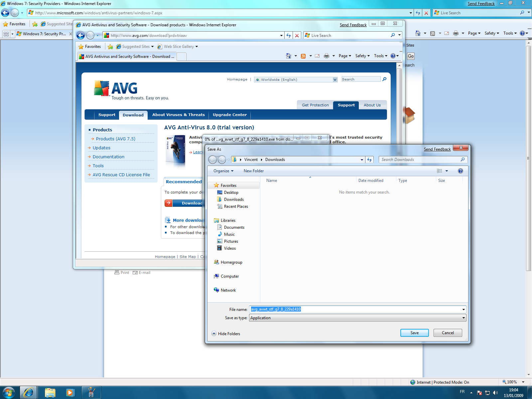The height and width of the screenshot is (399, 532).
Task: Toggle Hide Folders in Save As dialog
Action: [226, 333]
